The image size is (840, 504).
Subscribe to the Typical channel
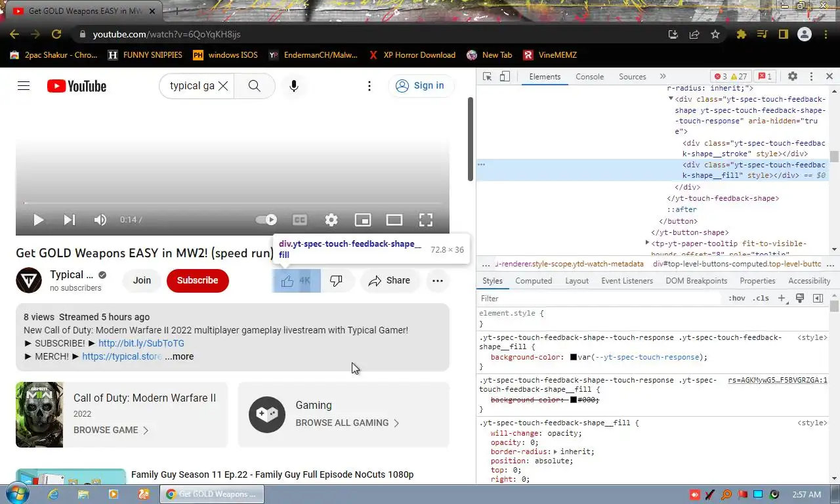pos(198,281)
